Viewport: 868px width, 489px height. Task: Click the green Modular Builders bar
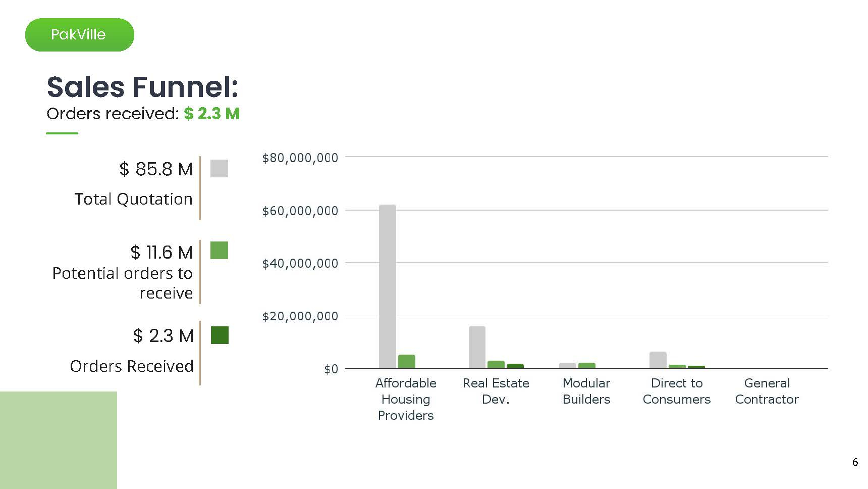tap(587, 365)
